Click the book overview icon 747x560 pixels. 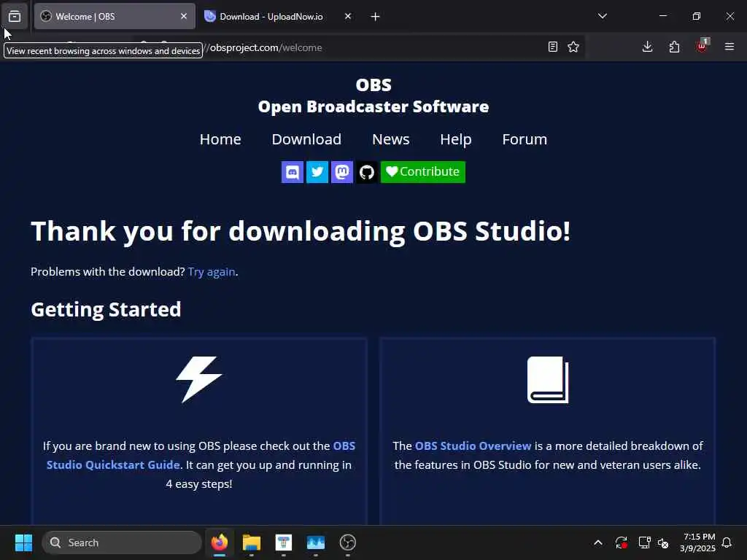tap(548, 379)
